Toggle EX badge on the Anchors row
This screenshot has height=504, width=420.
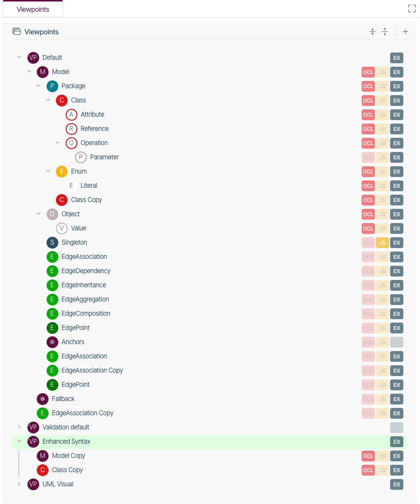click(x=396, y=342)
